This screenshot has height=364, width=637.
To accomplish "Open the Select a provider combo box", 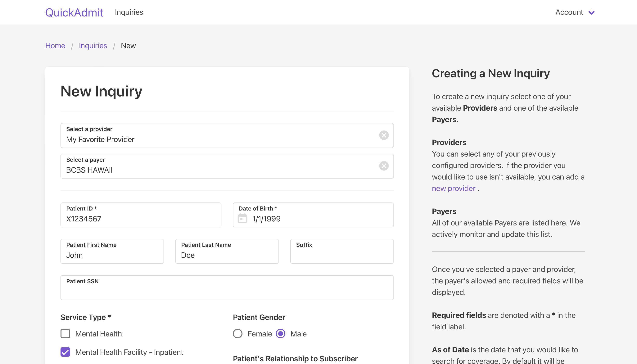I will pos(220,139).
